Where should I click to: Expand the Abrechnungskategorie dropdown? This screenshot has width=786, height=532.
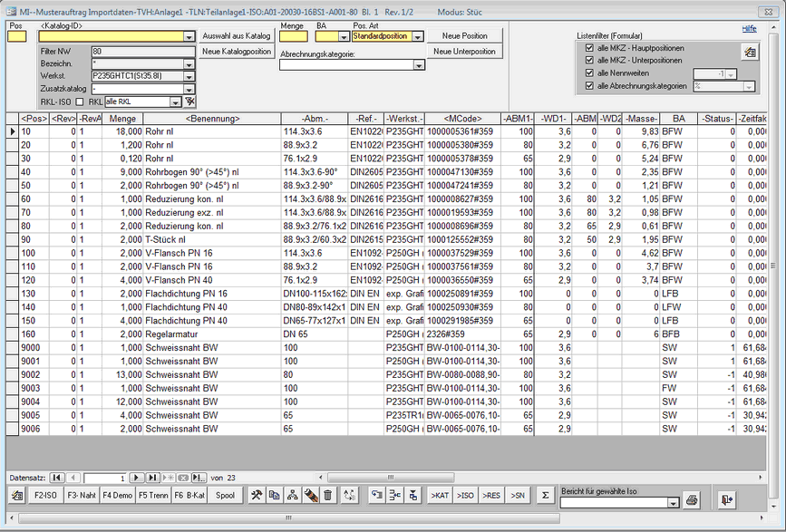tap(419, 65)
